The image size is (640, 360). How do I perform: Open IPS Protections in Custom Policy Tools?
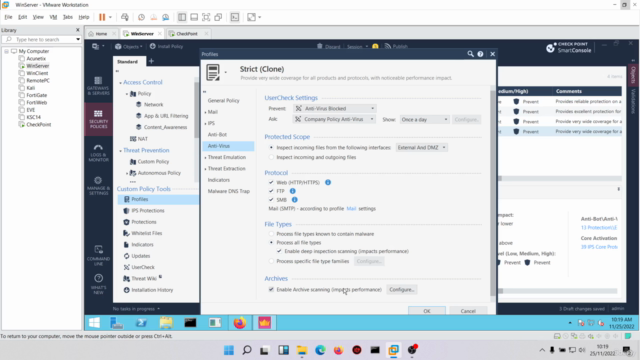coord(147,211)
